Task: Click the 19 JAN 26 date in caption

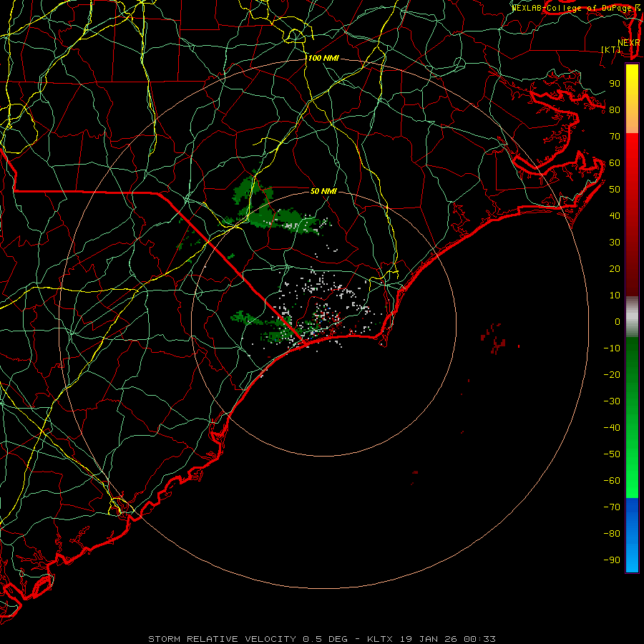Action: coord(429,639)
